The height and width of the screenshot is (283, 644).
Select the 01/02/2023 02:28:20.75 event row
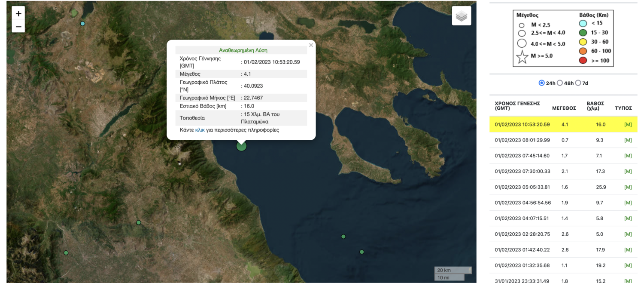pyautogui.click(x=563, y=234)
